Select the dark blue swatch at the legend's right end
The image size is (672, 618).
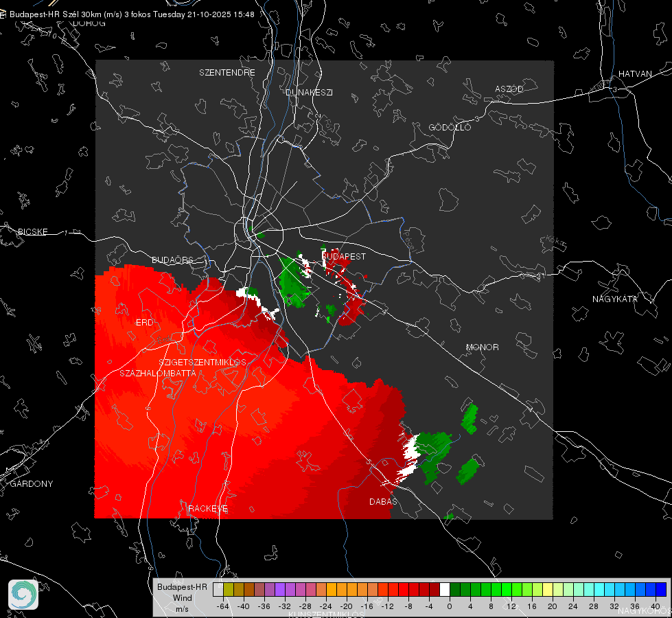click(x=661, y=590)
